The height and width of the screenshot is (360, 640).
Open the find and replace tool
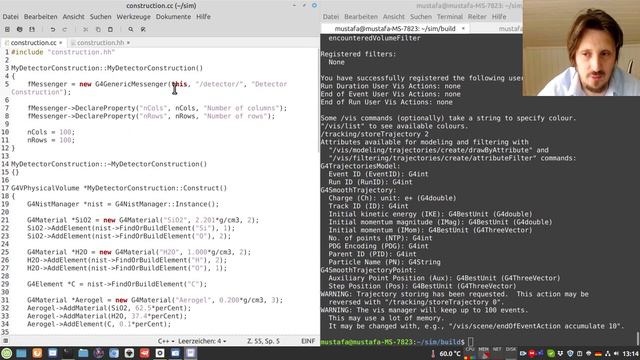point(143,29)
